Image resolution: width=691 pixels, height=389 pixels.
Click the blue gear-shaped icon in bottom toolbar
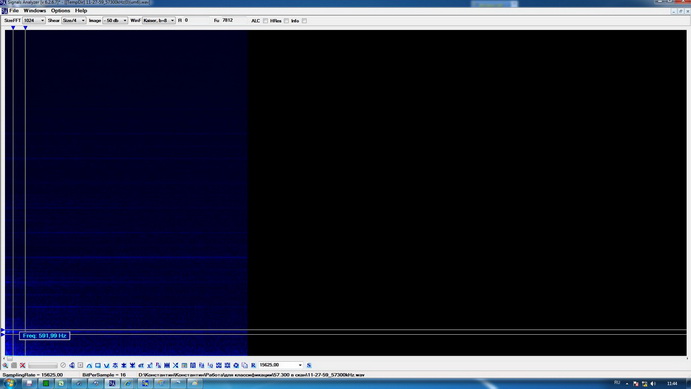[x=236, y=365]
